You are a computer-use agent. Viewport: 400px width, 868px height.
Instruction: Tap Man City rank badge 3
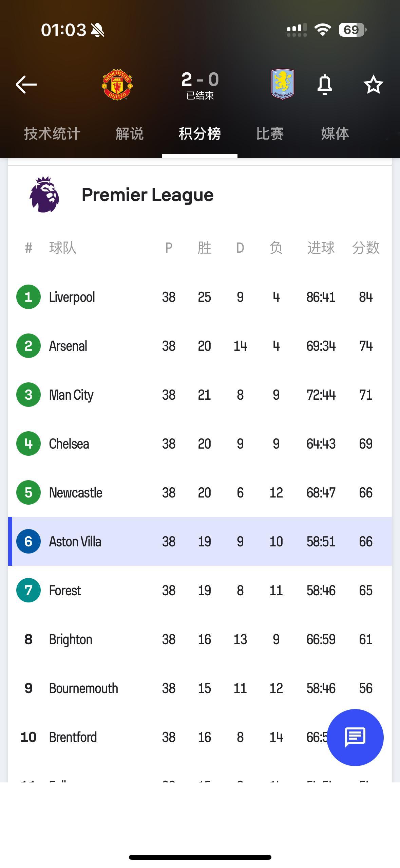point(28,395)
